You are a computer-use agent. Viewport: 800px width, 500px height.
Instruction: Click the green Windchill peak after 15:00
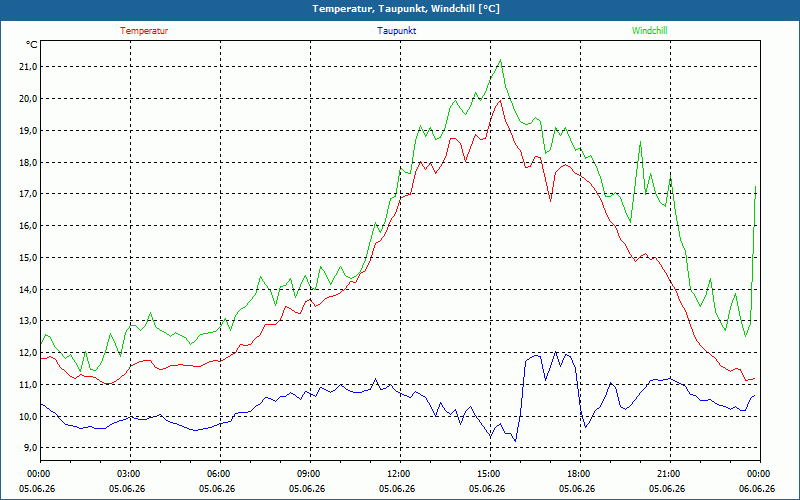click(x=501, y=60)
